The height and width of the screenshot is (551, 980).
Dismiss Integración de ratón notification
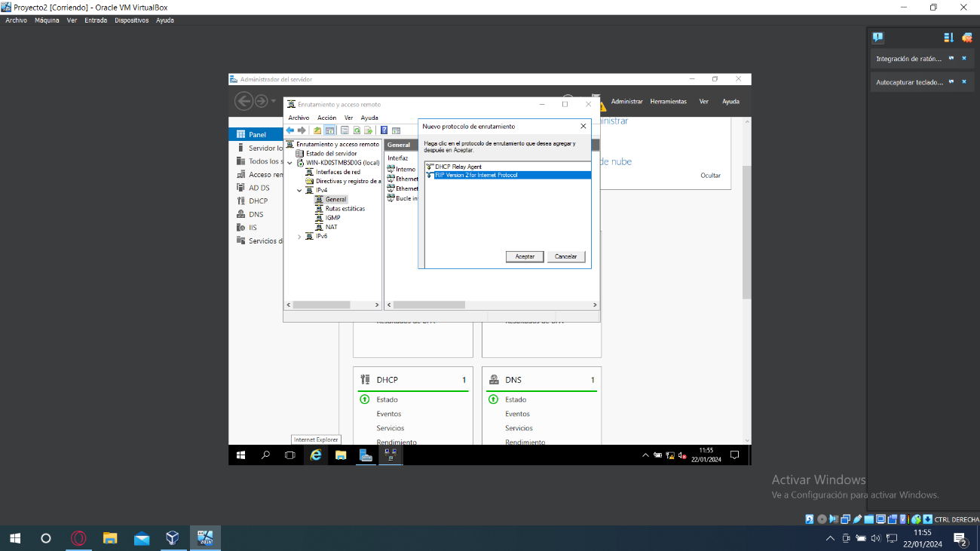(963, 58)
